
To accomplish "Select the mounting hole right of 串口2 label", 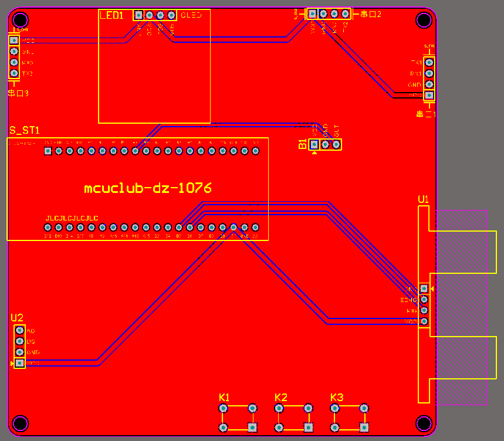I will [x=424, y=20].
